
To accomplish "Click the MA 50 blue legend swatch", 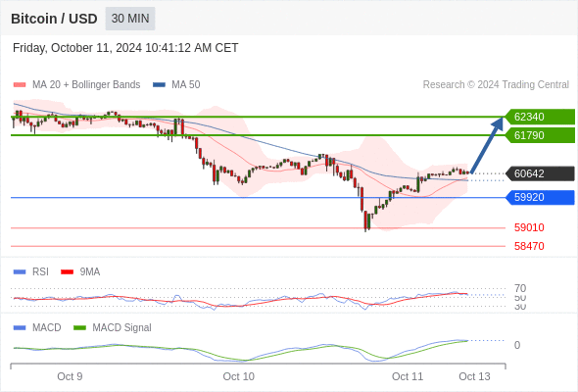I will 159,85.
